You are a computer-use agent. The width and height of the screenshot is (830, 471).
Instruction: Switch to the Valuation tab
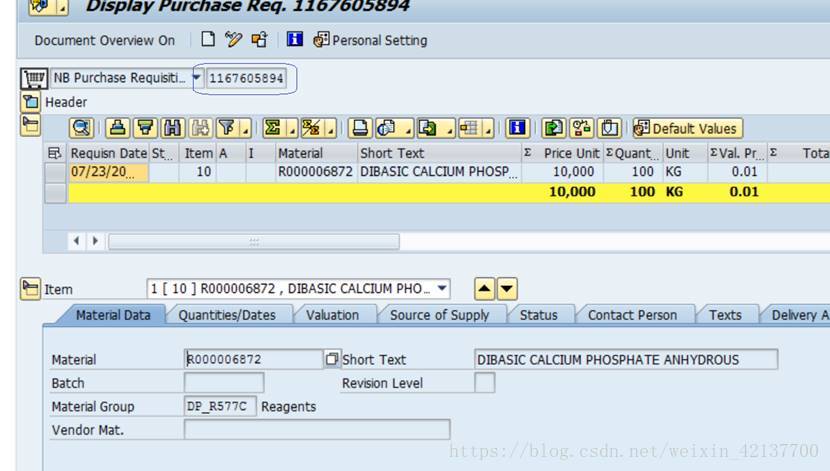332,315
